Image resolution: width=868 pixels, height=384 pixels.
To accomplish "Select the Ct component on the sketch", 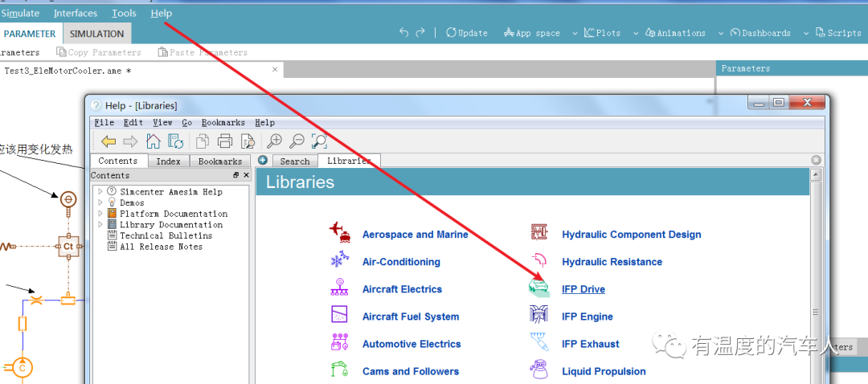I will click(68, 246).
